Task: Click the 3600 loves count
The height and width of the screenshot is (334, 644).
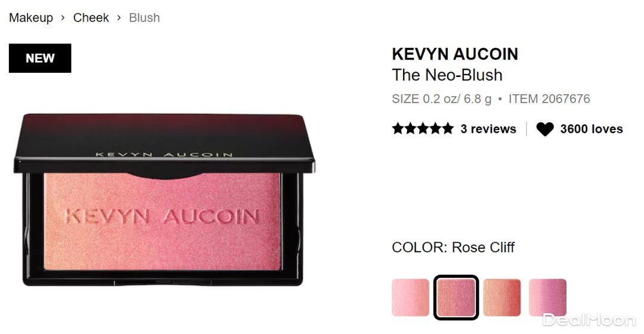Action: pos(592,129)
